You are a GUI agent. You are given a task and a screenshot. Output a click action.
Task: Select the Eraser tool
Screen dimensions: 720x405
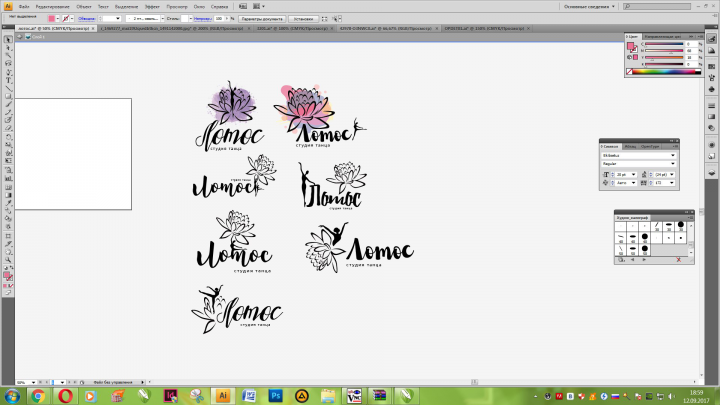[x=8, y=128]
